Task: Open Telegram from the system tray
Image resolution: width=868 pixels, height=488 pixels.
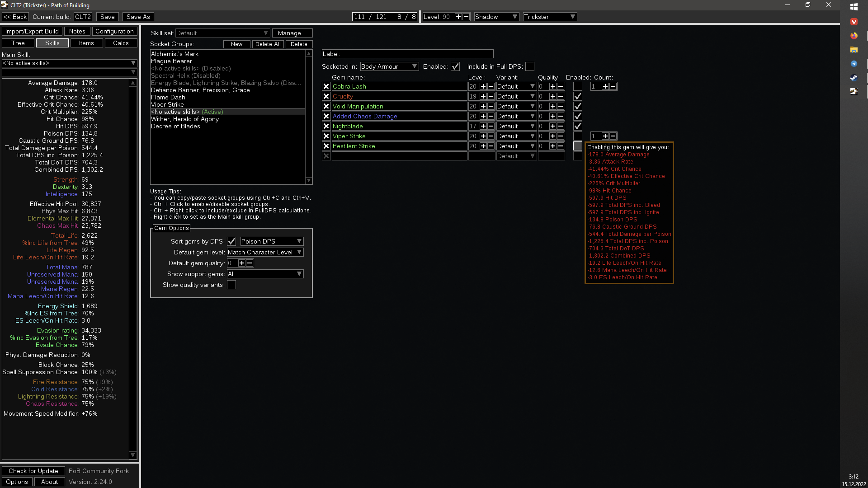Action: (854, 64)
